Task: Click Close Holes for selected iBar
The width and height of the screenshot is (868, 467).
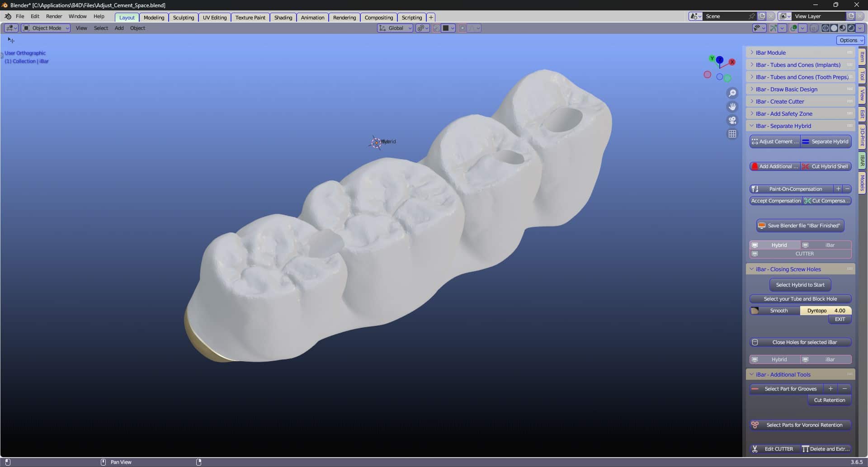Action: [800, 342]
